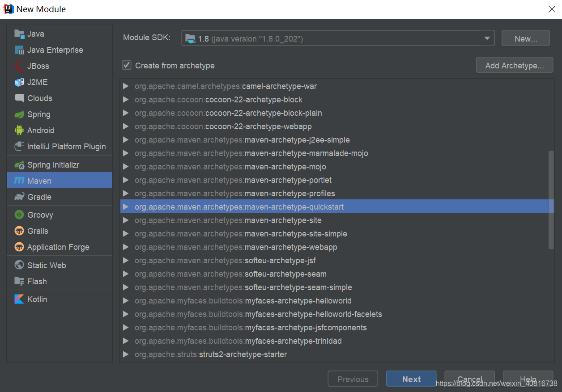Select Spring Initializr project type

coord(60,165)
